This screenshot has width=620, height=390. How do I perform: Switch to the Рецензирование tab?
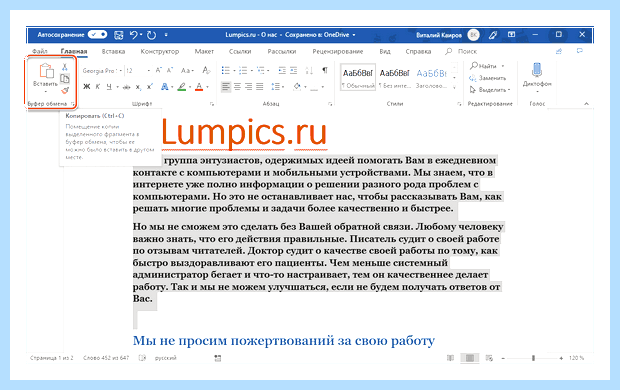pos(338,51)
